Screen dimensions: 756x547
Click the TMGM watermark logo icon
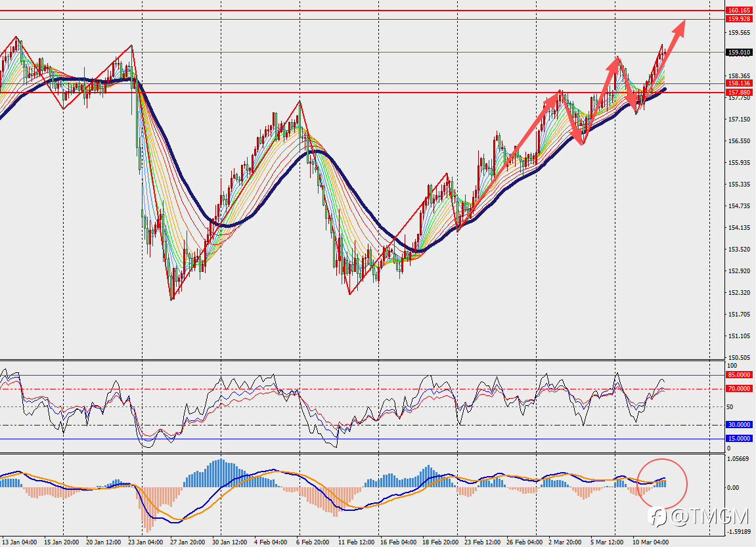[x=657, y=517]
